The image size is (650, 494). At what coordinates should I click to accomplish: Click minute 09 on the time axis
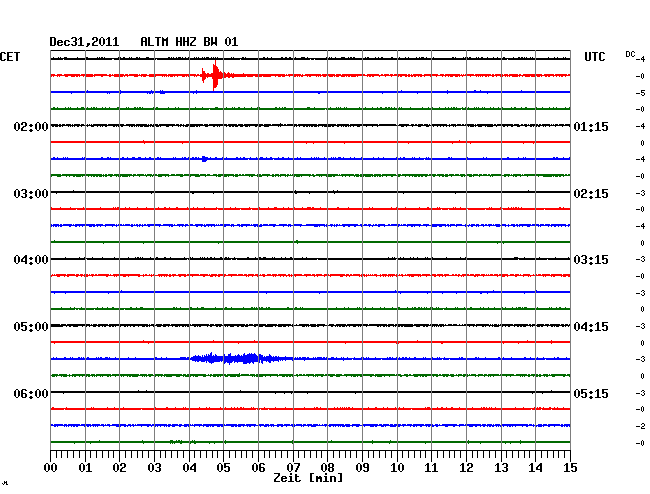coord(362,467)
